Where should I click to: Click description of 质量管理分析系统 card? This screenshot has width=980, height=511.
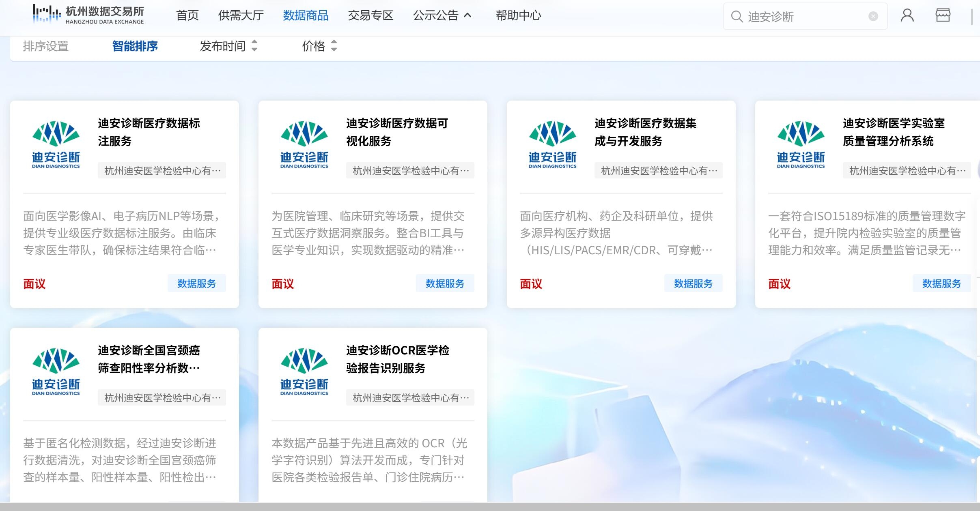tap(867, 233)
